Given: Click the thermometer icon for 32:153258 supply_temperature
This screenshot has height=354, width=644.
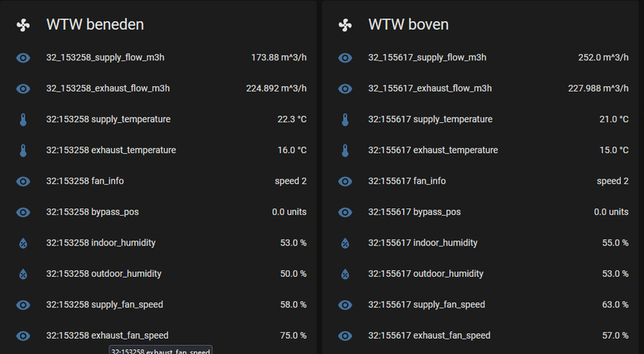Looking at the screenshot, I should click(23, 120).
